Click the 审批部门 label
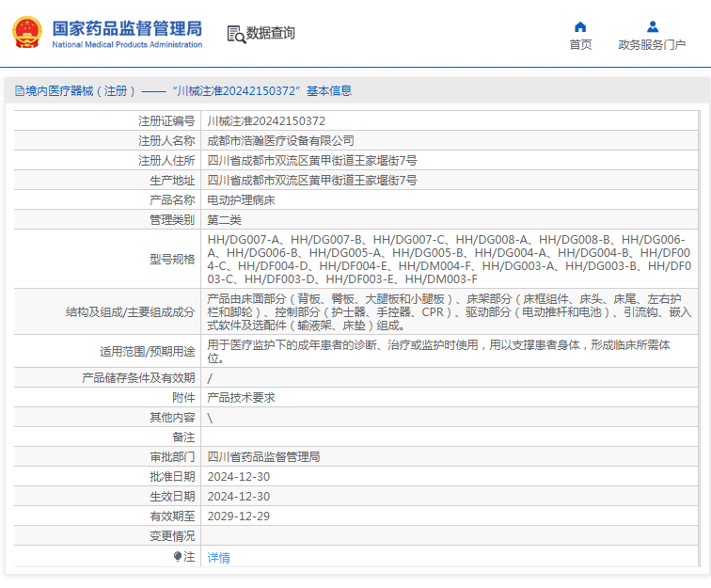The height and width of the screenshot is (588, 711). pyautogui.click(x=172, y=457)
